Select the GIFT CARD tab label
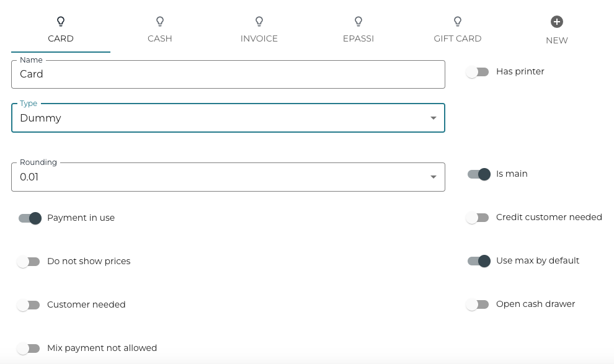Viewport: 614px width, 364px height. click(458, 38)
